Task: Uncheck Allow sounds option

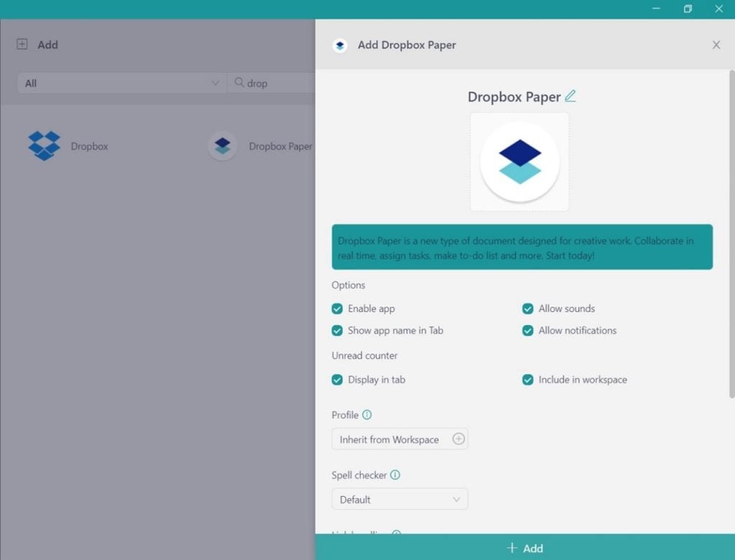Action: pyautogui.click(x=528, y=308)
